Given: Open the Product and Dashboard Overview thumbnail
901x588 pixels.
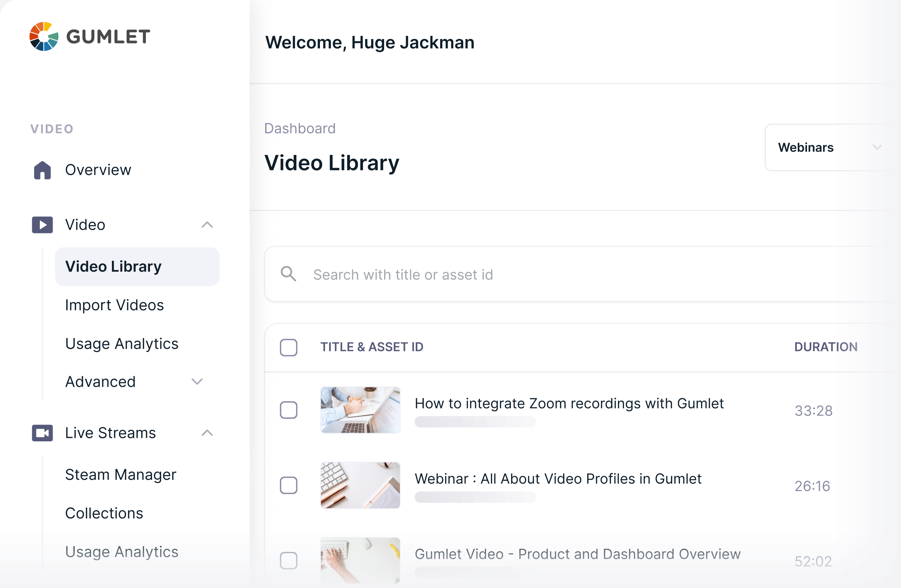Looking at the screenshot, I should pos(360,560).
